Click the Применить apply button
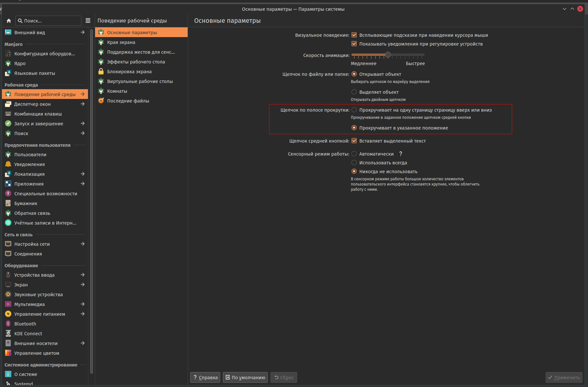Viewport: 588px width, 387px height. pyautogui.click(x=564, y=378)
